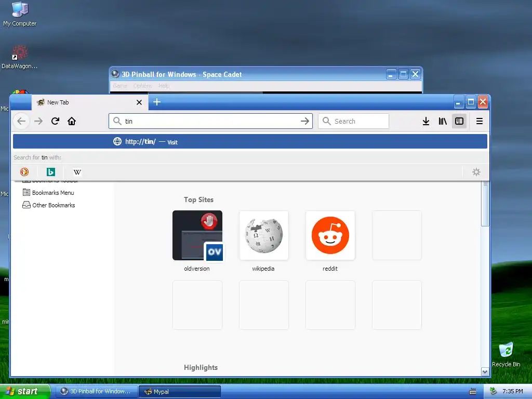The height and width of the screenshot is (399, 532).
Task: Open Game menu in 3D Pinball window
Action: tap(120, 86)
